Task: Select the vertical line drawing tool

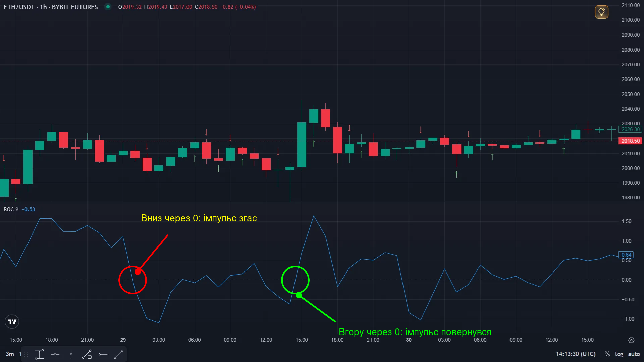Action: (x=71, y=354)
